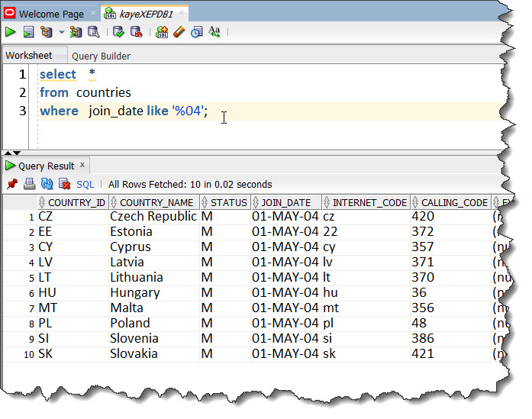Click the Autotrace icon
Screen dimensions: 532x419
coord(76,32)
